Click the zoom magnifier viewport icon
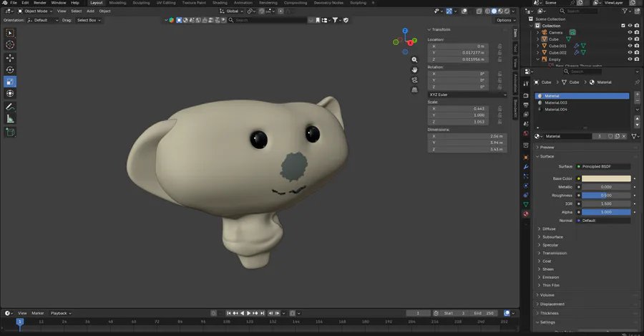 click(415, 59)
